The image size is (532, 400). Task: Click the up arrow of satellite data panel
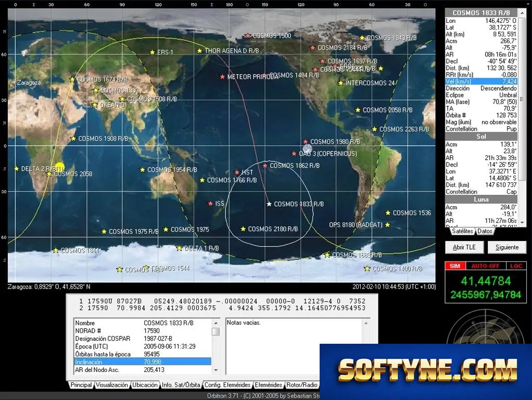click(x=523, y=12)
